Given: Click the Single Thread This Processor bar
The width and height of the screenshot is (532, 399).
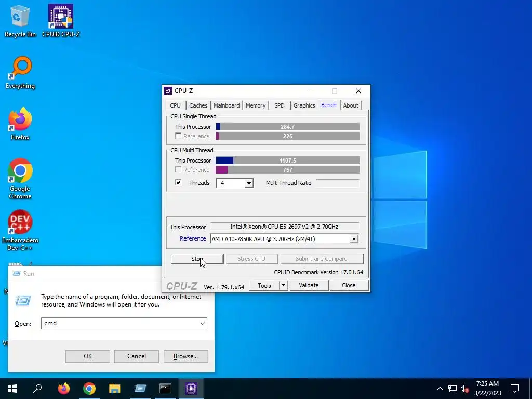Looking at the screenshot, I should pyautogui.click(x=287, y=127).
